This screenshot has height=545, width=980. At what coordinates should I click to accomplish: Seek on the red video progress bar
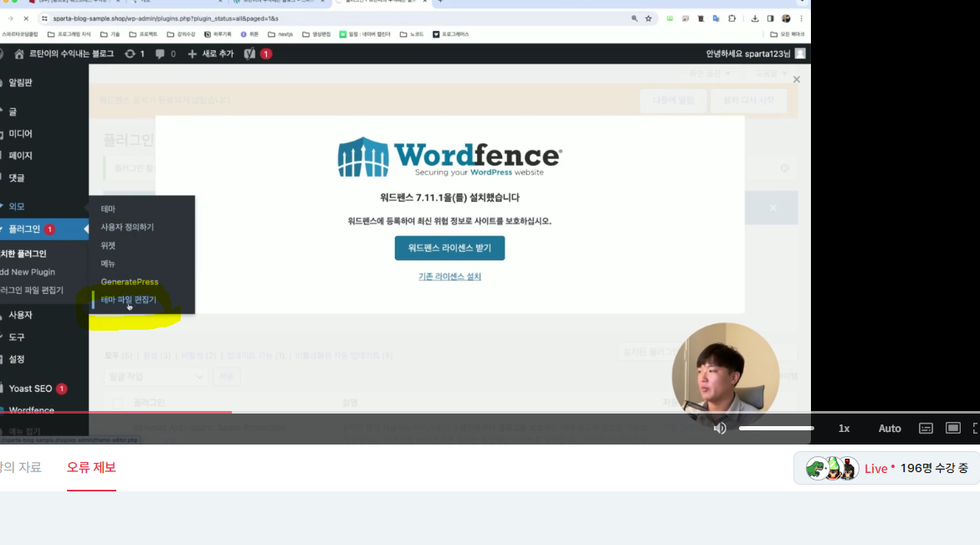point(115,412)
